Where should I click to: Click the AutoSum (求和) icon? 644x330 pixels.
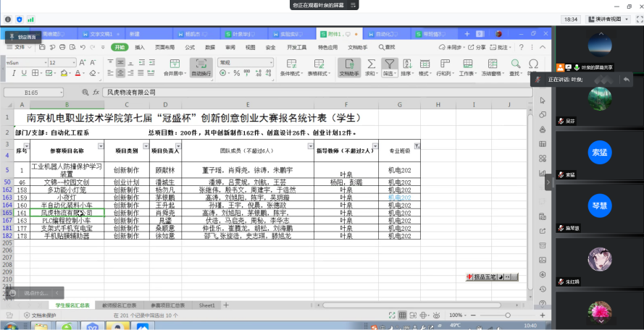[371, 64]
